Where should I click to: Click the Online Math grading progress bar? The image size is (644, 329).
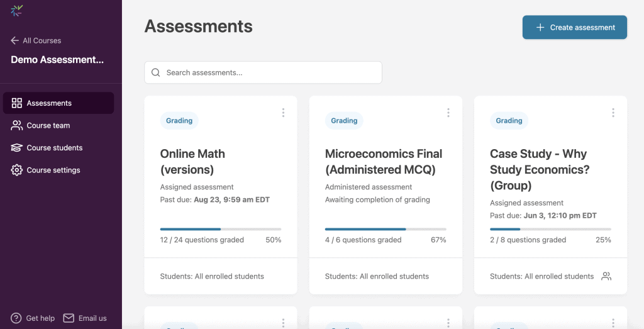221,229
